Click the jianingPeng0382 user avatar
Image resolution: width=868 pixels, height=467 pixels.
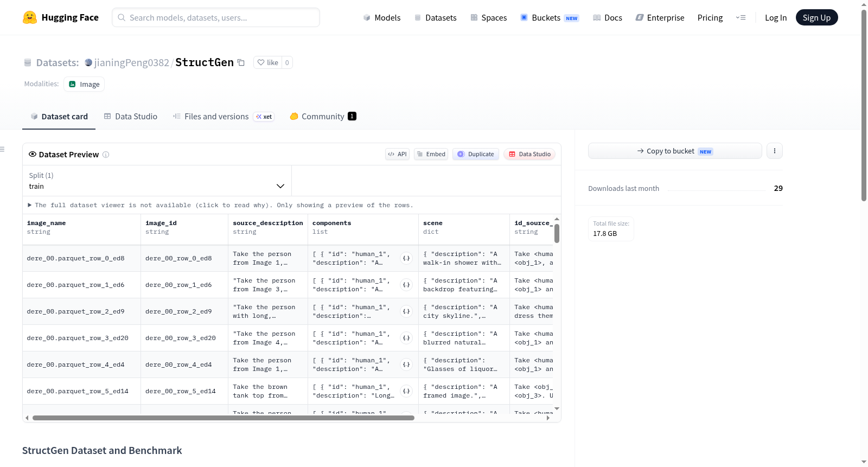(x=88, y=62)
